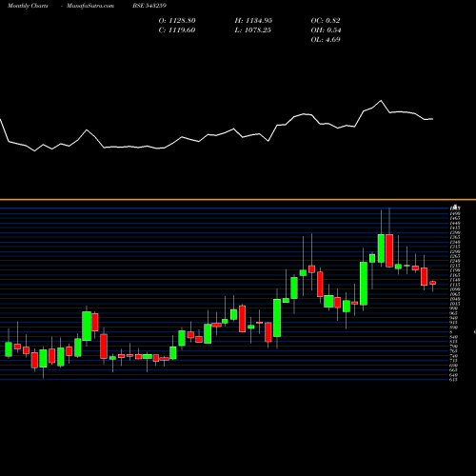This screenshot has height=476, width=476.
Task: Select the 'OL: 4.69' reading
Action: coord(326,40)
